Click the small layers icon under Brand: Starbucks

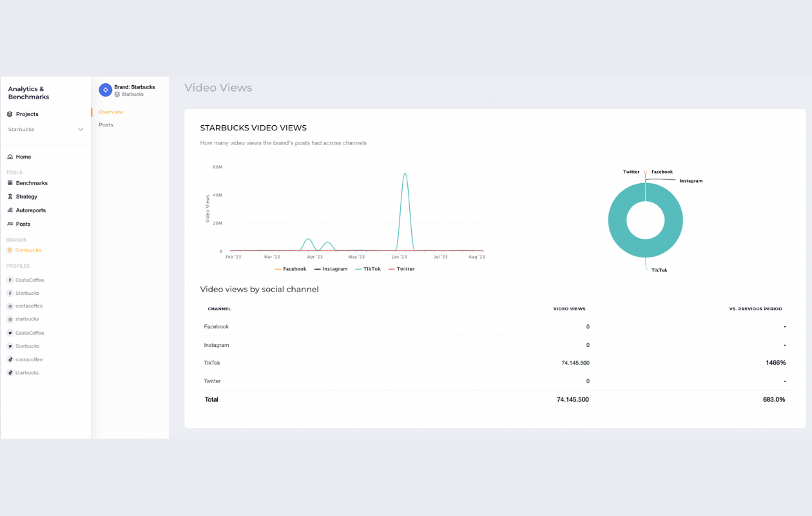pyautogui.click(x=117, y=94)
